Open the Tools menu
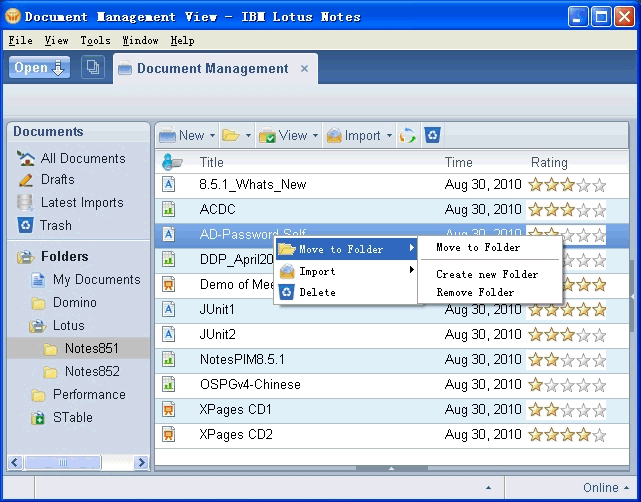The image size is (641, 502). coord(95,40)
